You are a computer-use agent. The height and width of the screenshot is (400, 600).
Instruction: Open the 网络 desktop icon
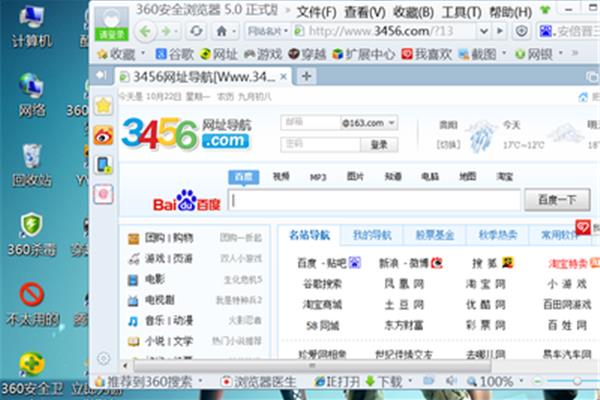[32, 96]
